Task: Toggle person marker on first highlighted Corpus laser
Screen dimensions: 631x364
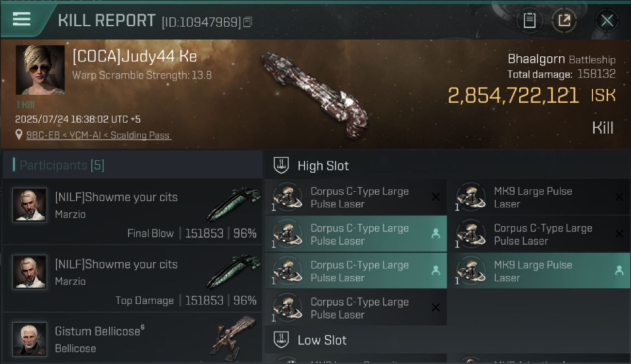Action: (436, 233)
